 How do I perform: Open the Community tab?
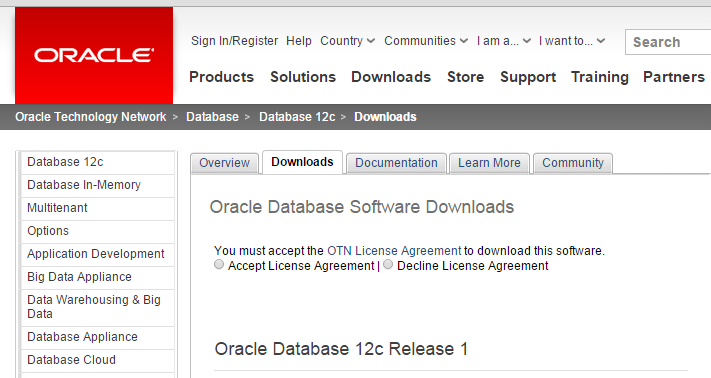(x=573, y=163)
